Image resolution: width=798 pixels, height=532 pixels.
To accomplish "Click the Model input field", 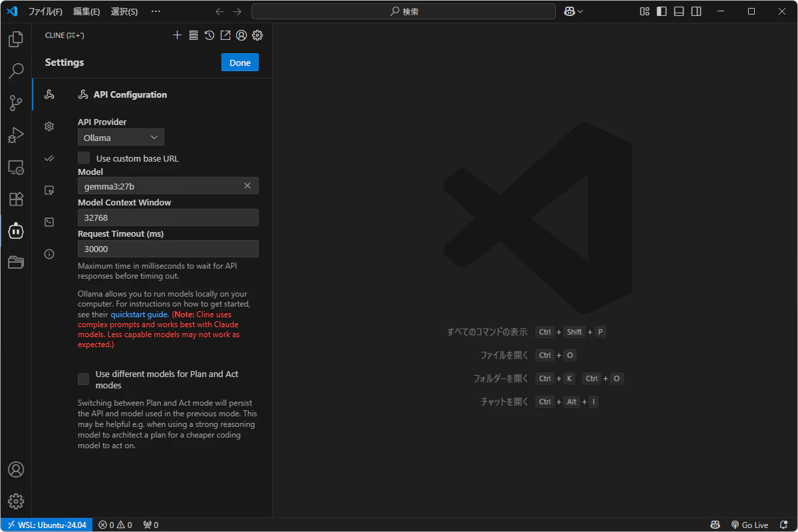I will tap(168, 186).
